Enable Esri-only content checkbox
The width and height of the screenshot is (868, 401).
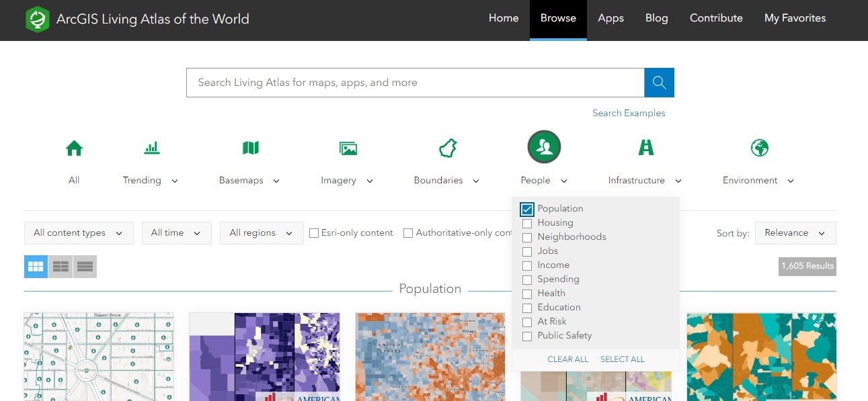(314, 233)
